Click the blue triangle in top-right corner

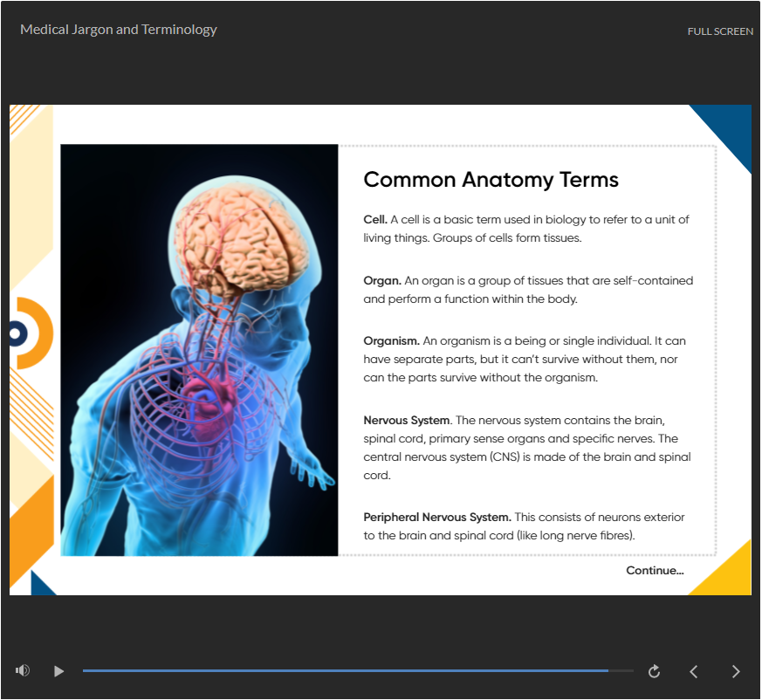[x=730, y=127]
